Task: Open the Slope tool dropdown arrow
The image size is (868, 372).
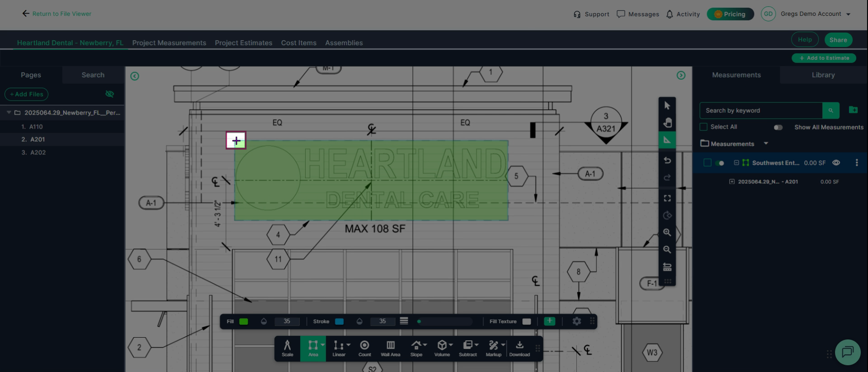Action: point(425,345)
